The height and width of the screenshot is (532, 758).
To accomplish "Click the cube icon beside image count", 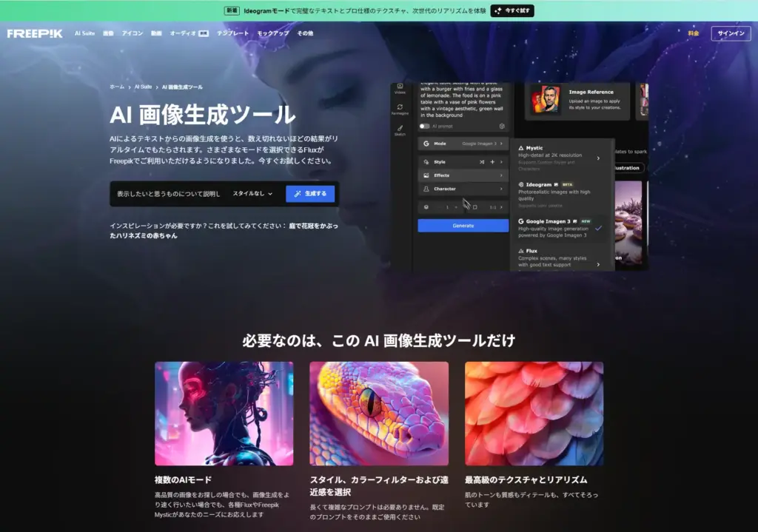I will pos(426,207).
